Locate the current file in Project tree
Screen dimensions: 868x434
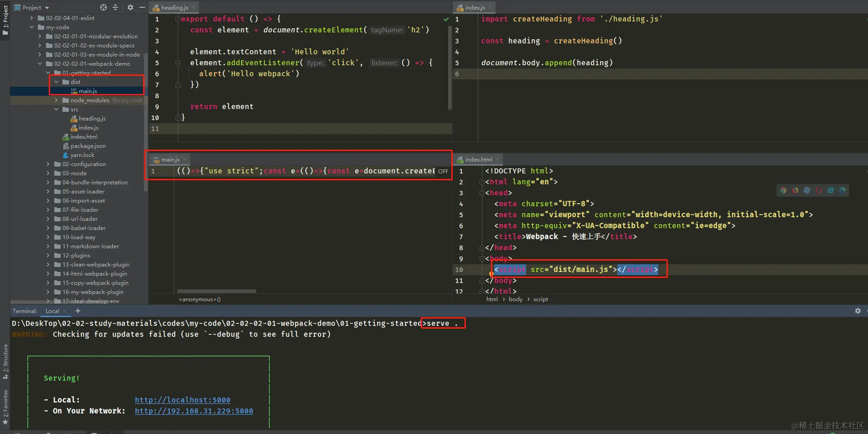tap(103, 7)
